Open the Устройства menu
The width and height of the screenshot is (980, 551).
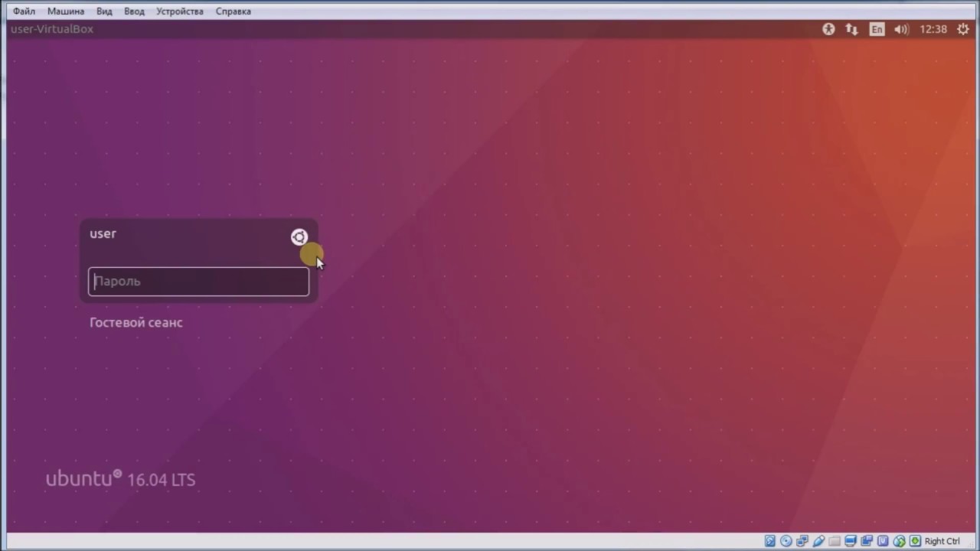(180, 11)
